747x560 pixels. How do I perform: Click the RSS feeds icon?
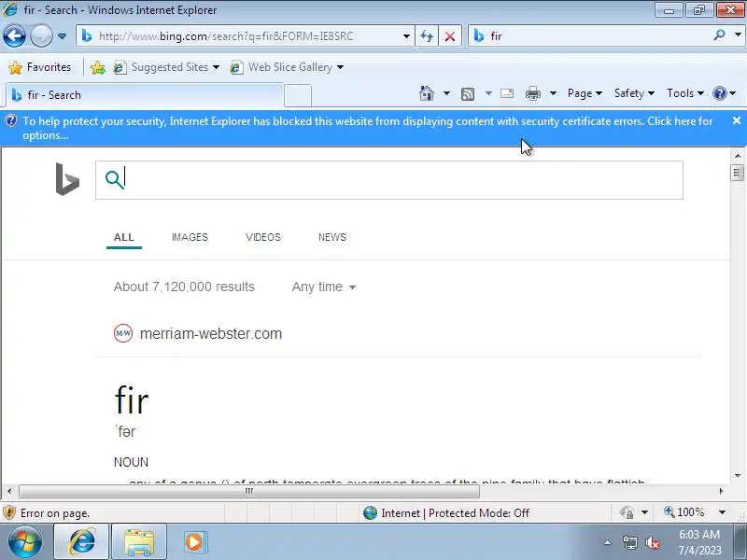coord(468,94)
